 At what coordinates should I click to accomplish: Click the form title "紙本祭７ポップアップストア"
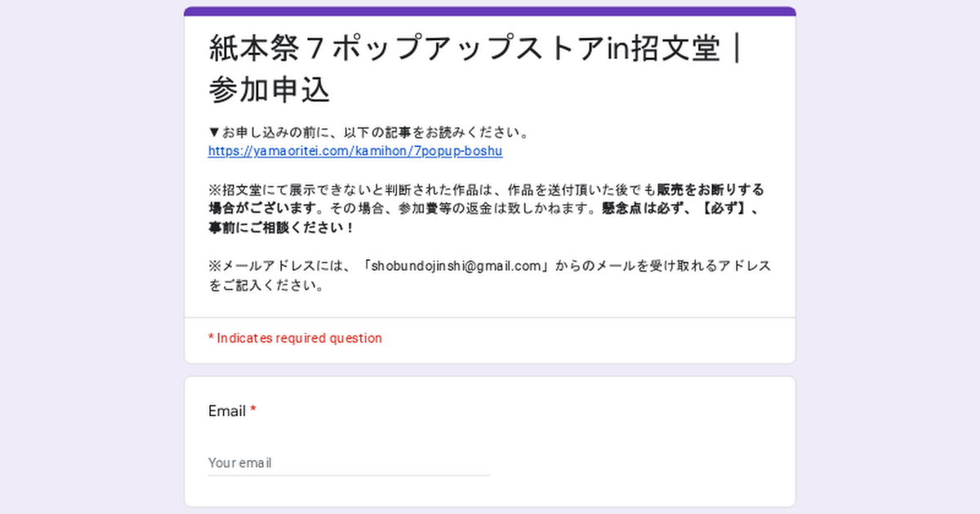(406, 49)
